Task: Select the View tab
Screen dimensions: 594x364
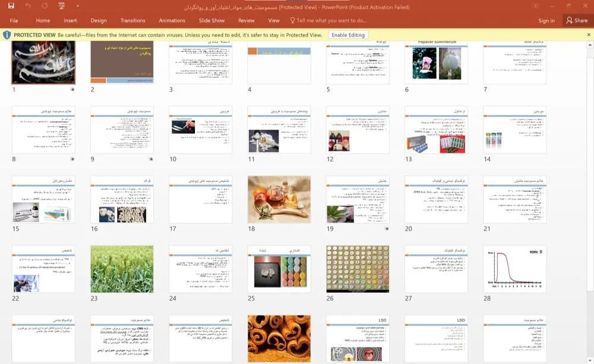Action: click(x=273, y=20)
